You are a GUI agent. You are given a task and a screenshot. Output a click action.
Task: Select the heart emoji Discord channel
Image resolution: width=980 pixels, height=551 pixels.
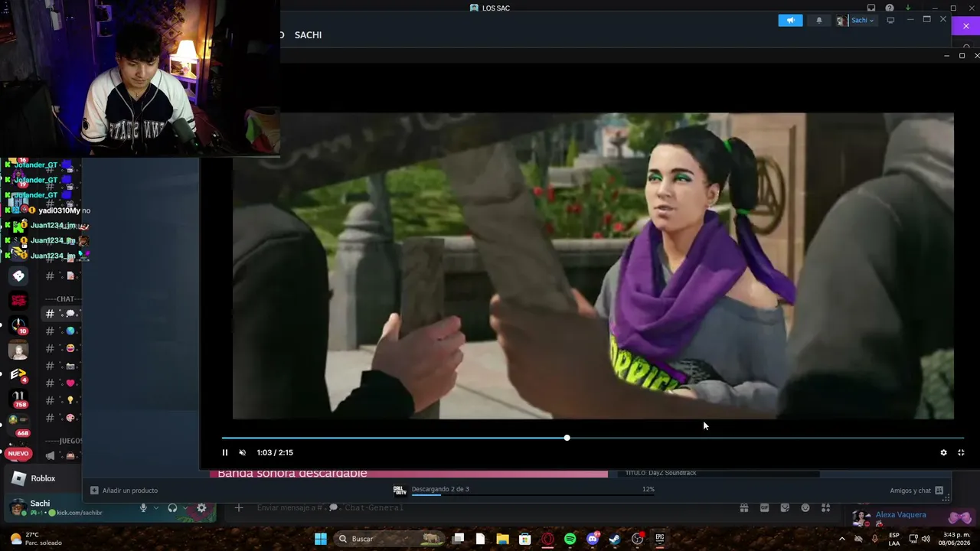(63, 383)
